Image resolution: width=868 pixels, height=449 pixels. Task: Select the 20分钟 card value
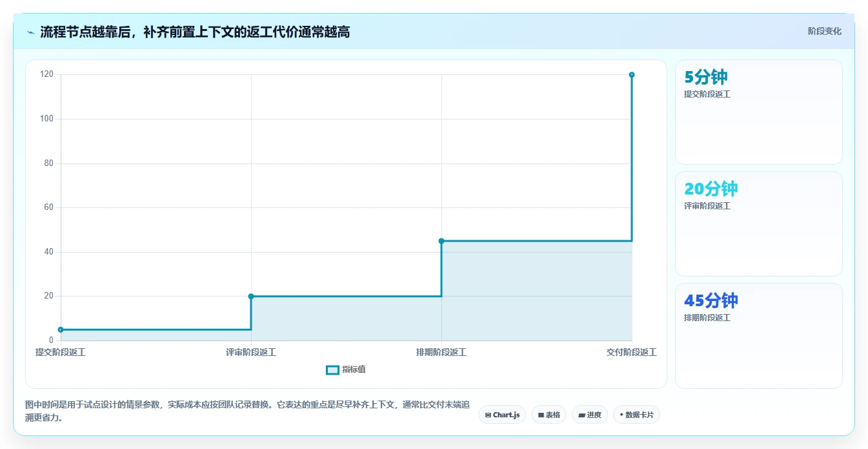click(x=711, y=189)
